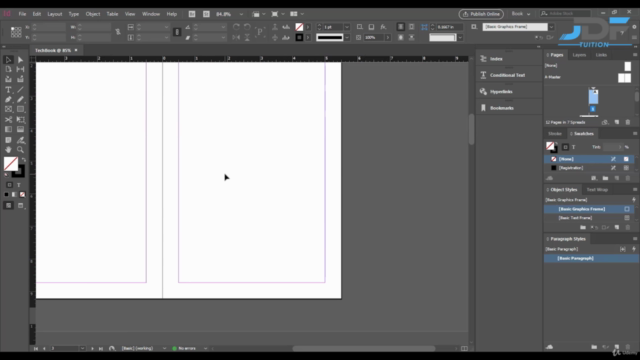Select the Type tool
Image resolution: width=640 pixels, height=360 pixels.
[8, 90]
